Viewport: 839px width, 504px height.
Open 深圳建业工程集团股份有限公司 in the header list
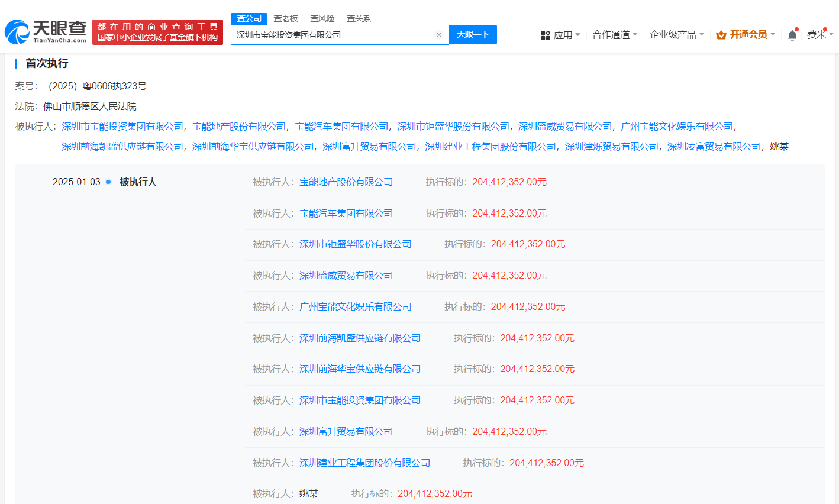point(491,146)
